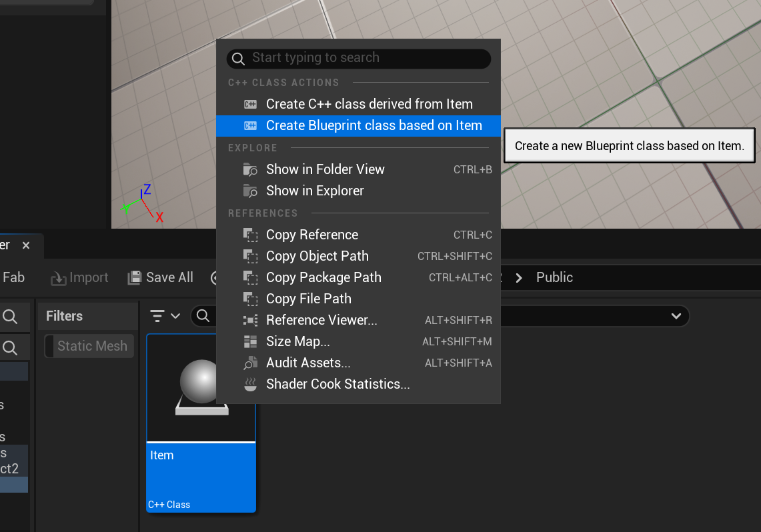Image resolution: width=761 pixels, height=532 pixels.
Task: Click the folder icon next to Show in Folder View
Action: click(x=250, y=169)
